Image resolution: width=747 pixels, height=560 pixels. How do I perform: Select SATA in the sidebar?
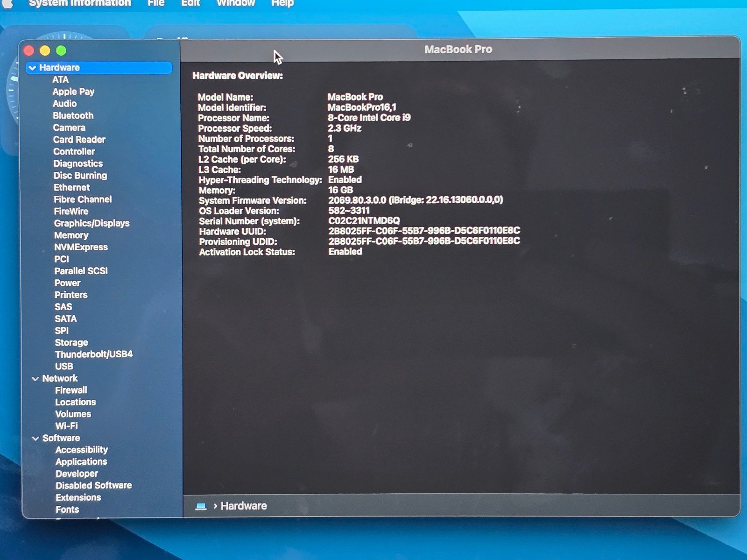pyautogui.click(x=65, y=319)
